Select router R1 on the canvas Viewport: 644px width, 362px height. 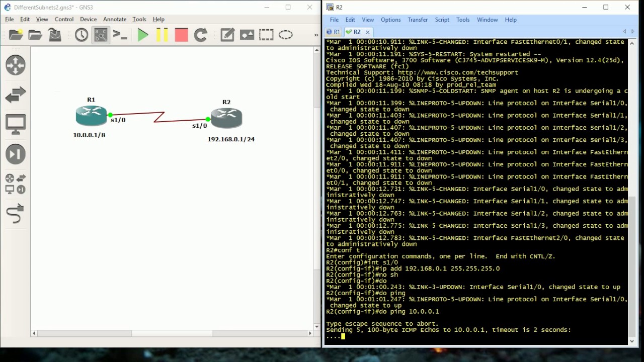(91, 116)
